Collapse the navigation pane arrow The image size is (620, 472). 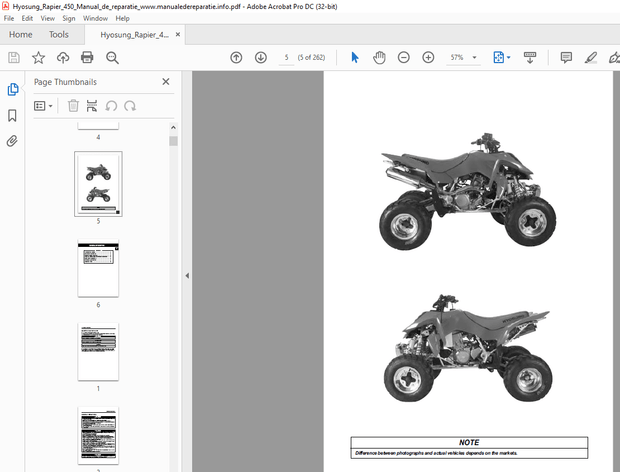[187, 276]
